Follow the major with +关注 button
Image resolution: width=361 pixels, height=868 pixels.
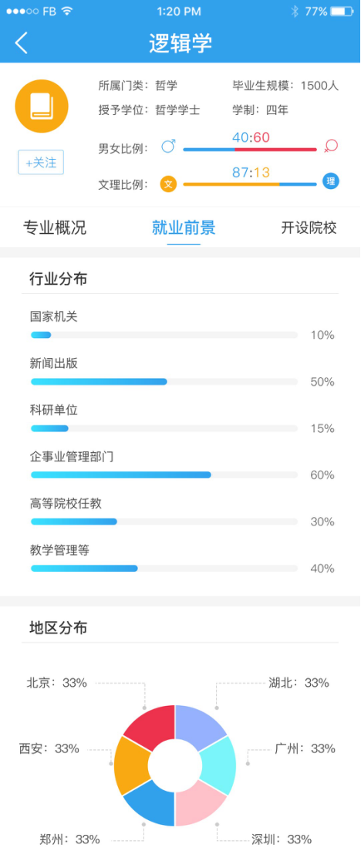41,162
